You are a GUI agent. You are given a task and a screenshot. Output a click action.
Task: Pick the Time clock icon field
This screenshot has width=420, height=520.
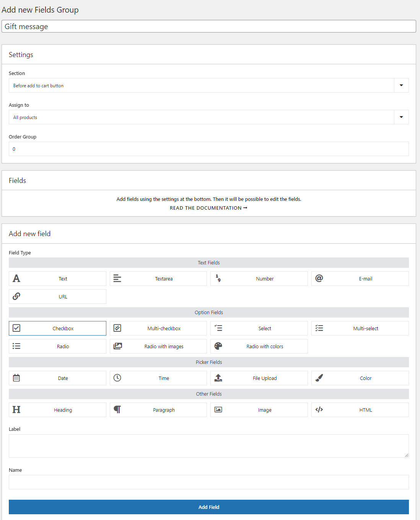click(x=117, y=378)
